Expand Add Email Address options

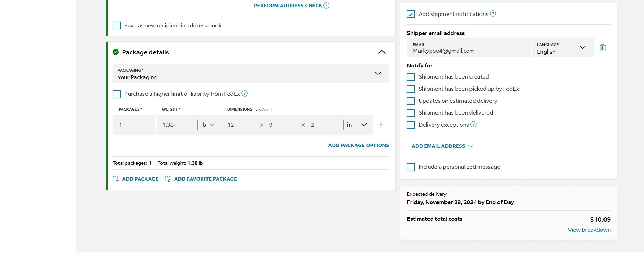[x=442, y=146]
